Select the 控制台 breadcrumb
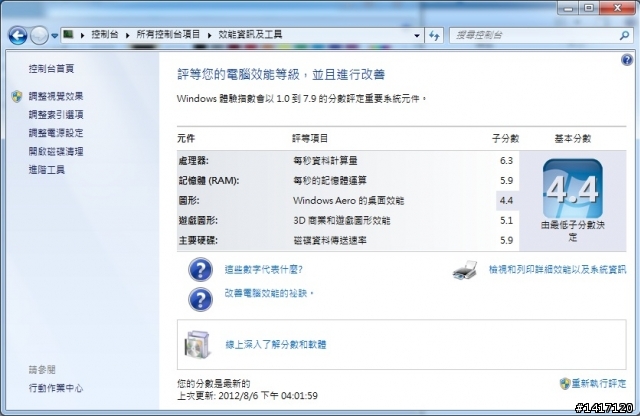Image resolution: width=640 pixels, height=416 pixels. [x=104, y=34]
